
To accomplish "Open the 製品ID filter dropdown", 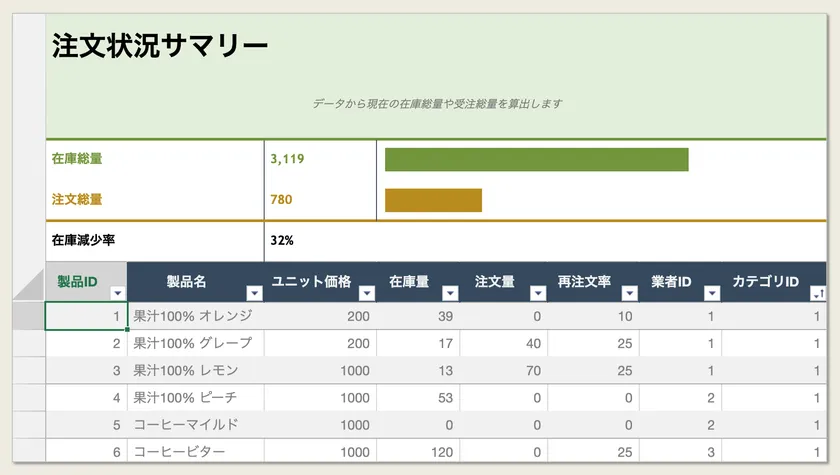I will pyautogui.click(x=118, y=293).
